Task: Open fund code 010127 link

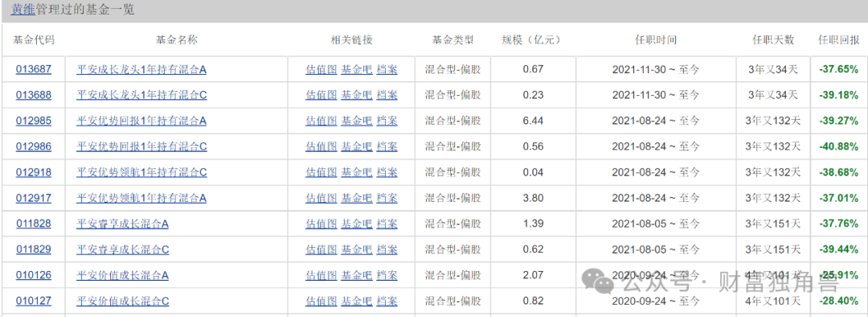Action: pyautogui.click(x=33, y=301)
